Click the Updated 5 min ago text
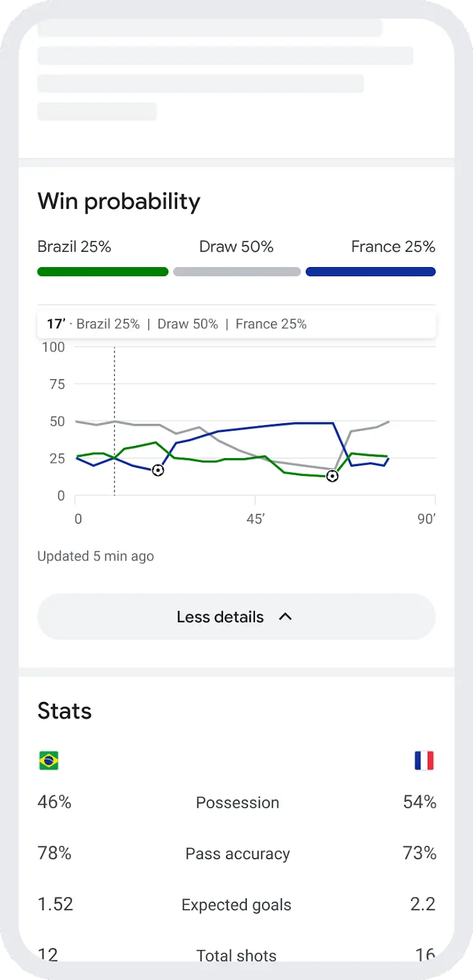The height and width of the screenshot is (980, 473). tap(96, 556)
